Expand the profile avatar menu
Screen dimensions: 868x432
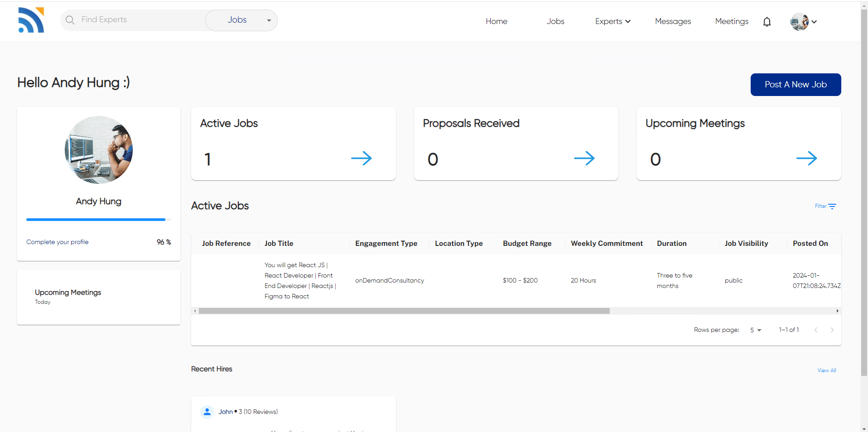click(804, 22)
